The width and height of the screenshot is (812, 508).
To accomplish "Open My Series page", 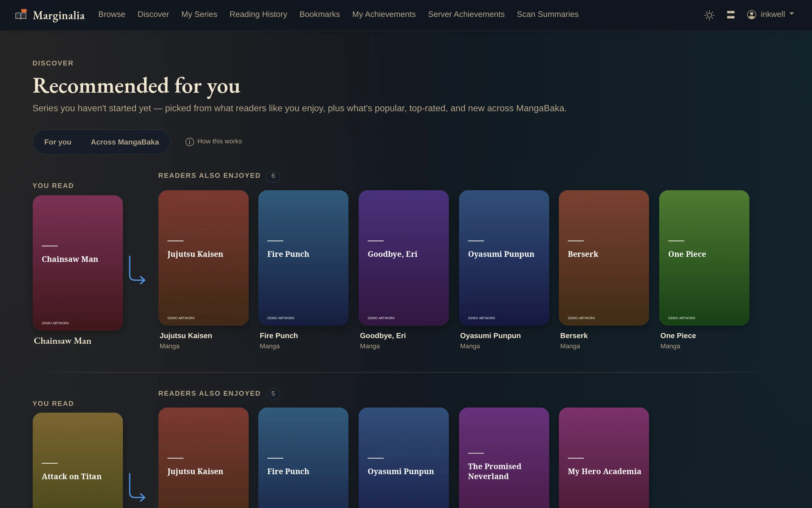I will click(x=199, y=14).
